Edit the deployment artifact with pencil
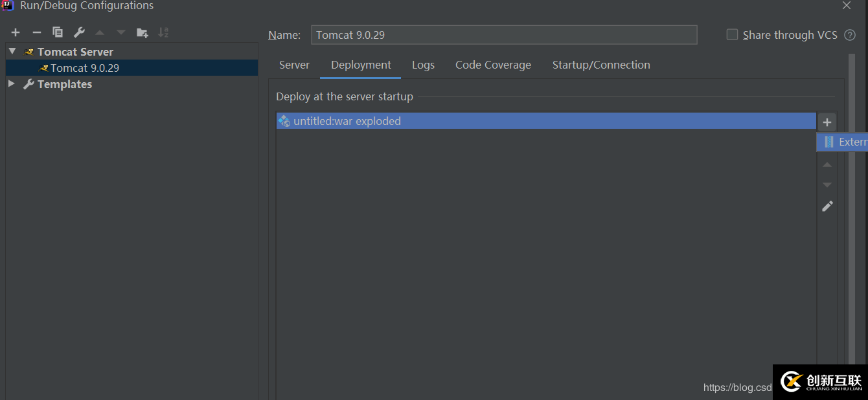 827,206
